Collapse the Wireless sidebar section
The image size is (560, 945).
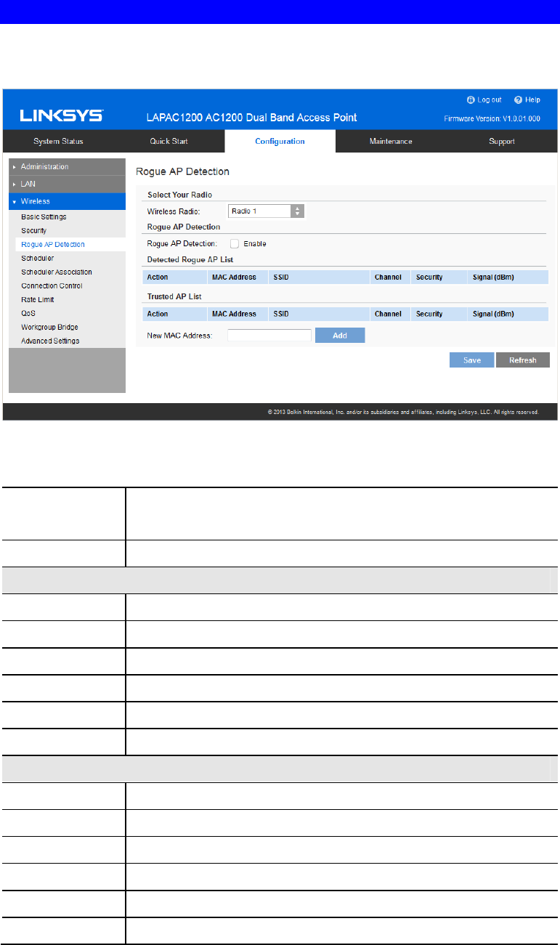click(x=65, y=201)
